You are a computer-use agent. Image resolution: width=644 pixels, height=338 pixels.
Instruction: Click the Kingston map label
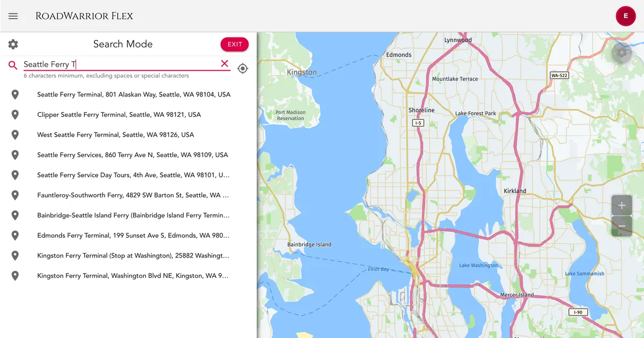(x=302, y=72)
